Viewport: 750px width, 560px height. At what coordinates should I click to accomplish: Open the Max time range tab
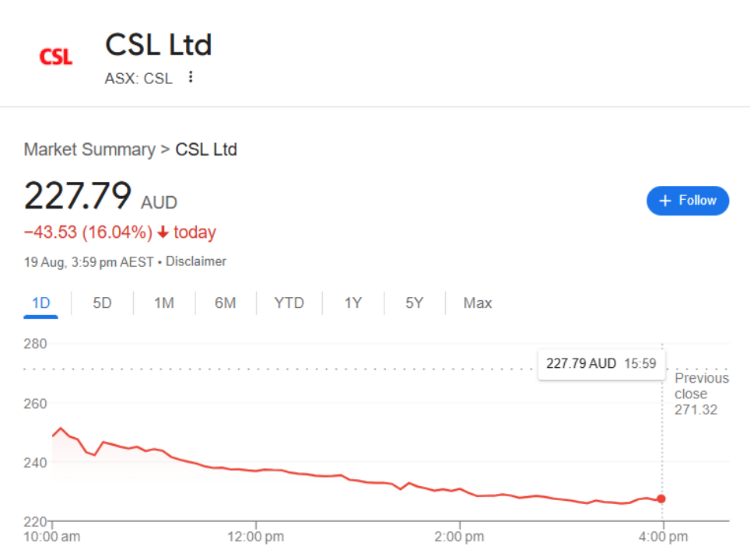click(478, 303)
